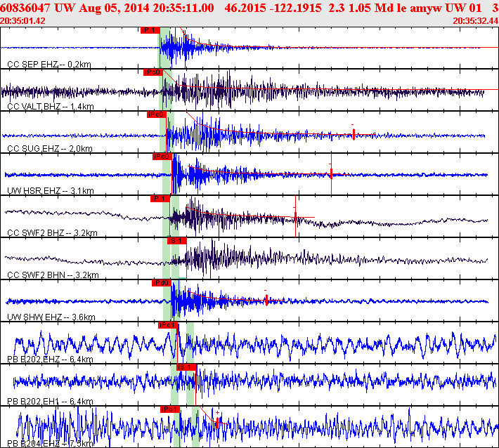Select the PB B204 EHZ station label

point(50,443)
